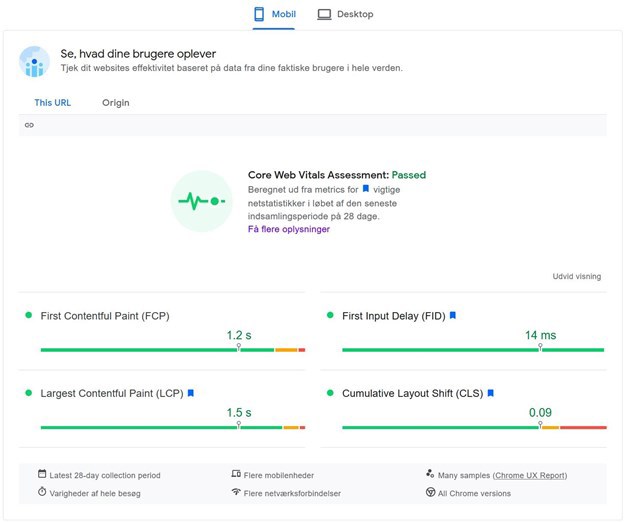Expand view with Udvid visning

pyautogui.click(x=577, y=276)
